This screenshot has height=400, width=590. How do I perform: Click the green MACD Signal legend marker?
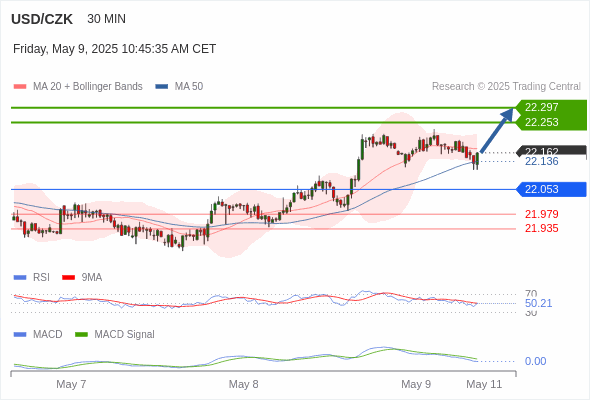tap(81, 335)
